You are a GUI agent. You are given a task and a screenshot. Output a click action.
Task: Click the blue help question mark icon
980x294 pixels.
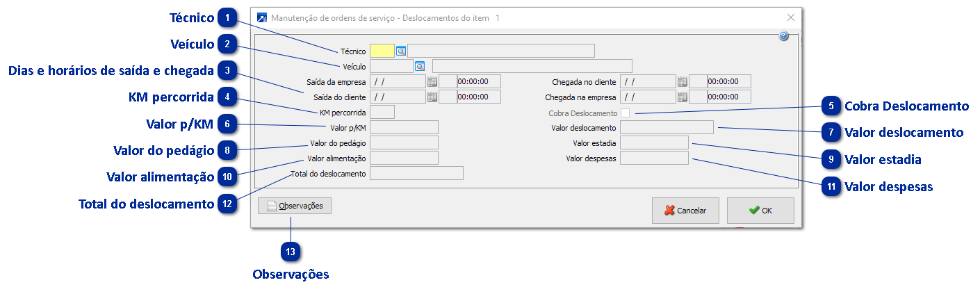pos(783,35)
